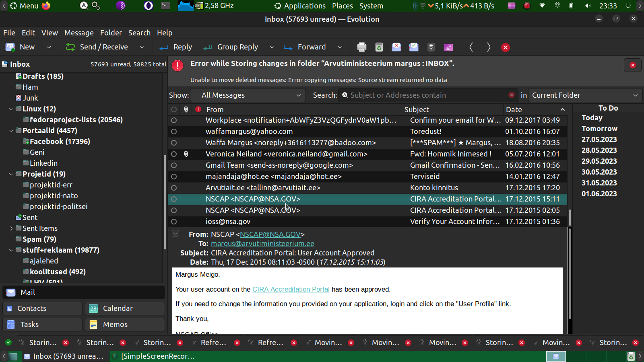644x362 pixels.
Task: Go to next message arrow
Action: pyautogui.click(x=488, y=47)
